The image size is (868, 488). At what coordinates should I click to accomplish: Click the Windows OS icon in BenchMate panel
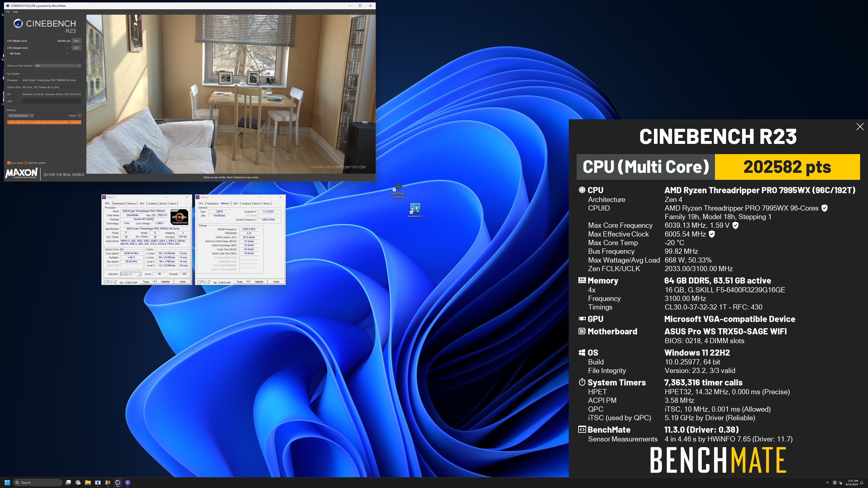click(582, 353)
